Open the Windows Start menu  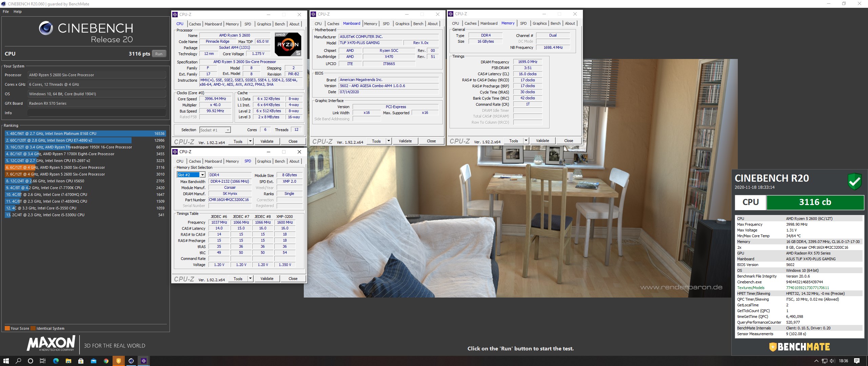point(6,361)
